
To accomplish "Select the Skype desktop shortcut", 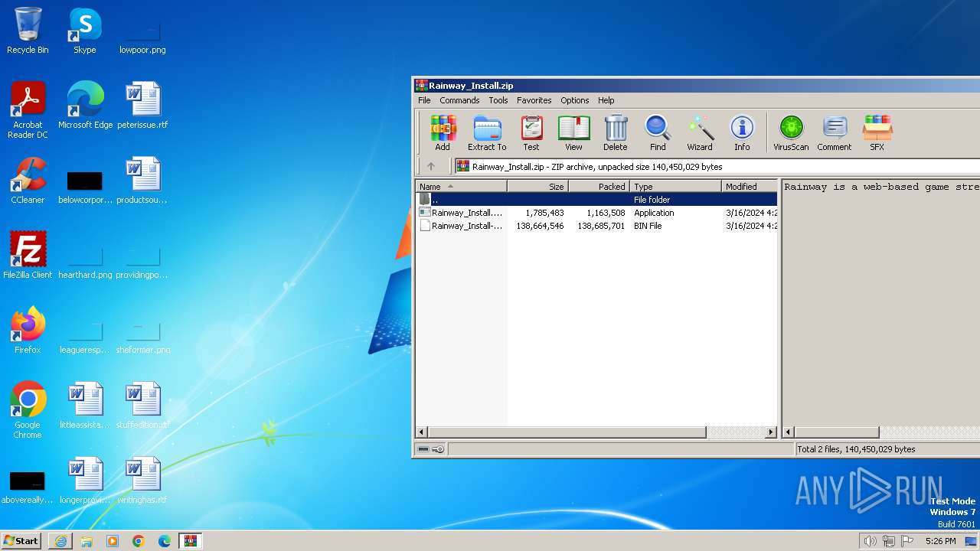I will coord(85,31).
